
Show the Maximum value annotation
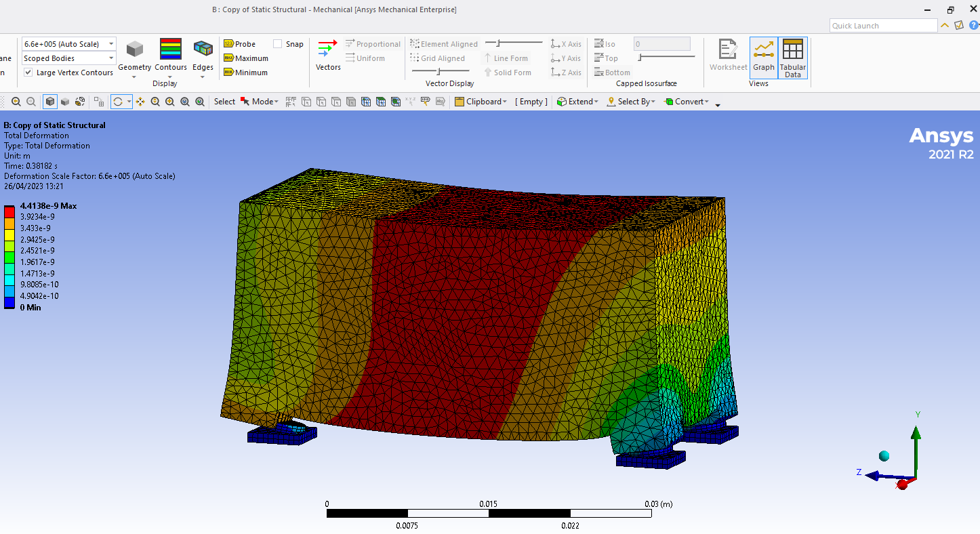click(245, 58)
